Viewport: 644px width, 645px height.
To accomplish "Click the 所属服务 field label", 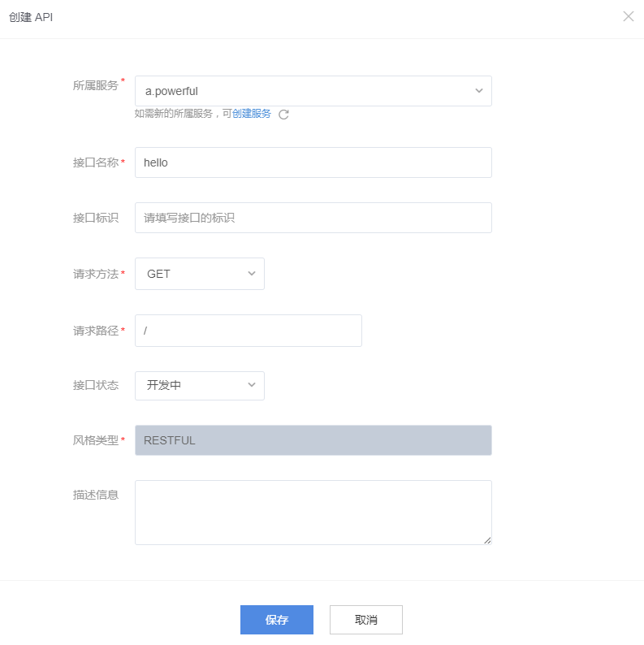I will point(96,85).
